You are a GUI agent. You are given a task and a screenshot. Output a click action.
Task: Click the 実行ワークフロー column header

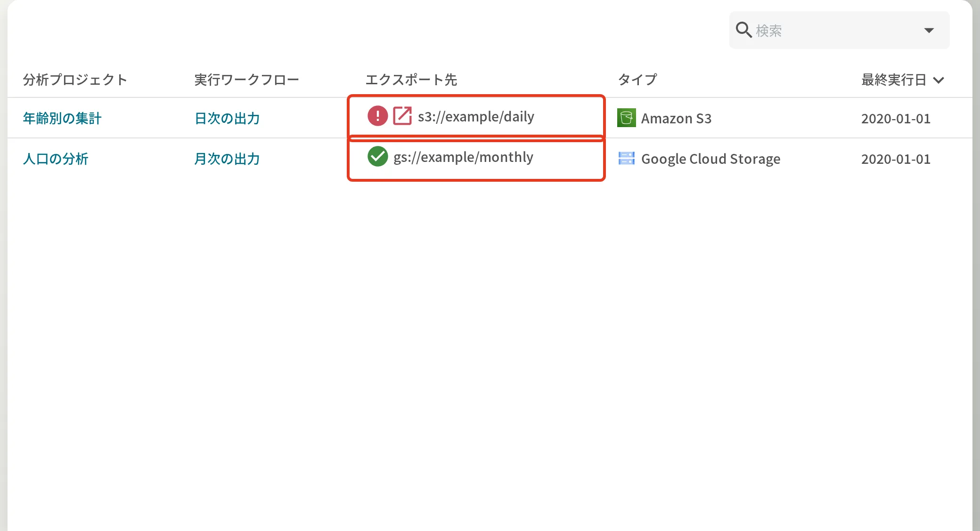tap(247, 80)
